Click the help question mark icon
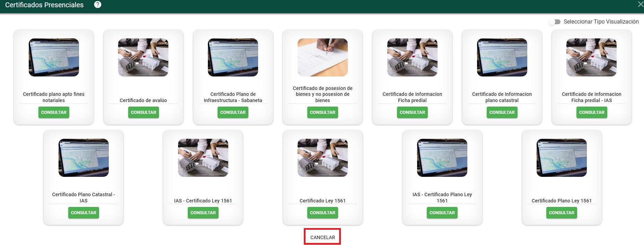The image size is (644, 245). coord(98,4)
